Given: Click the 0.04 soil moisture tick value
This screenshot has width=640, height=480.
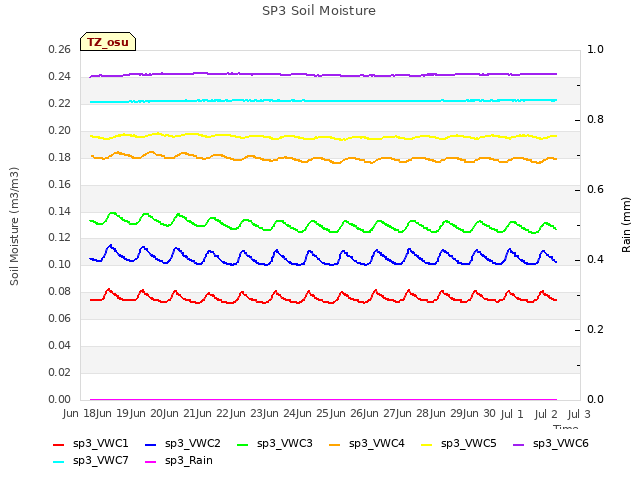Looking at the screenshot, I should [x=60, y=345].
